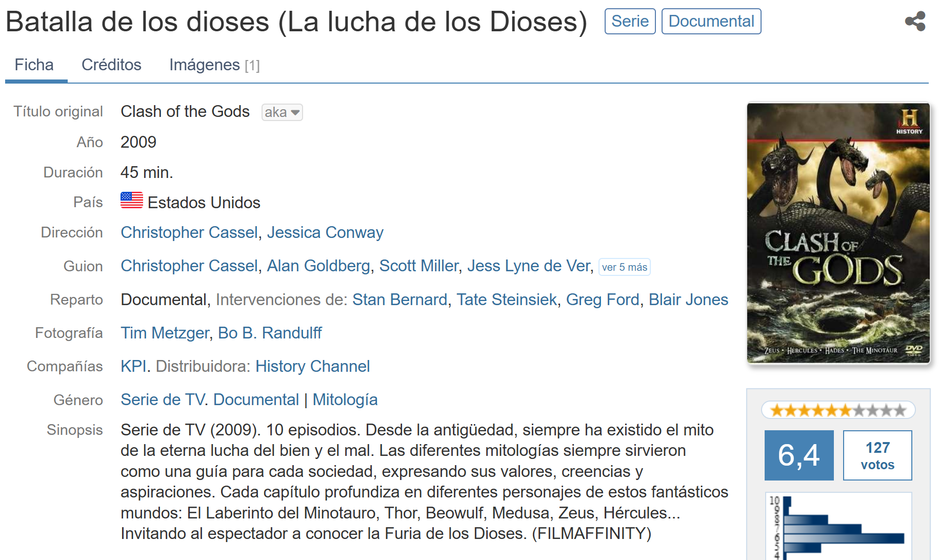Open writer Alan Goldberg's link

[x=318, y=266]
